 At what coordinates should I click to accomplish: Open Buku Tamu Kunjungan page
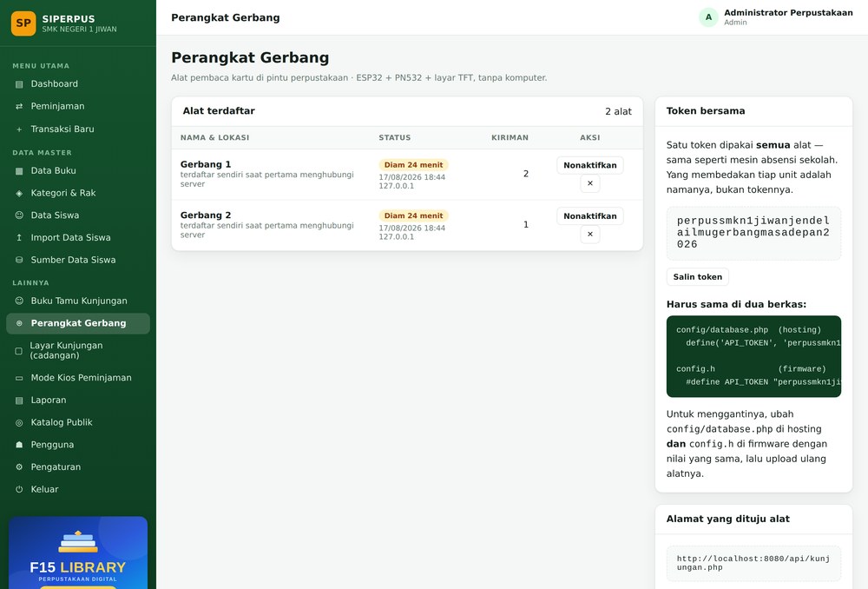click(x=78, y=301)
